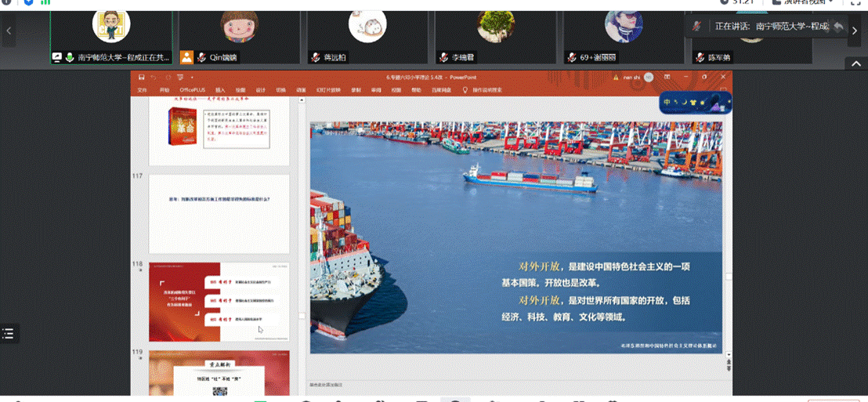This screenshot has height=402, width=868.
Task: Click the mouse-cursor graphic on slide 118
Action: pos(261,329)
